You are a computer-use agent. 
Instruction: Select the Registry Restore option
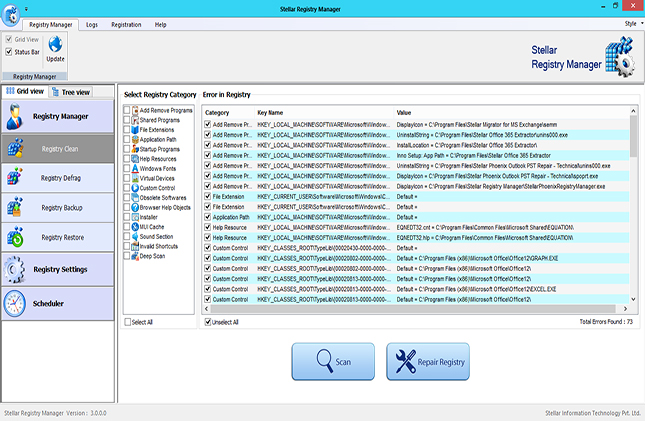coord(58,237)
